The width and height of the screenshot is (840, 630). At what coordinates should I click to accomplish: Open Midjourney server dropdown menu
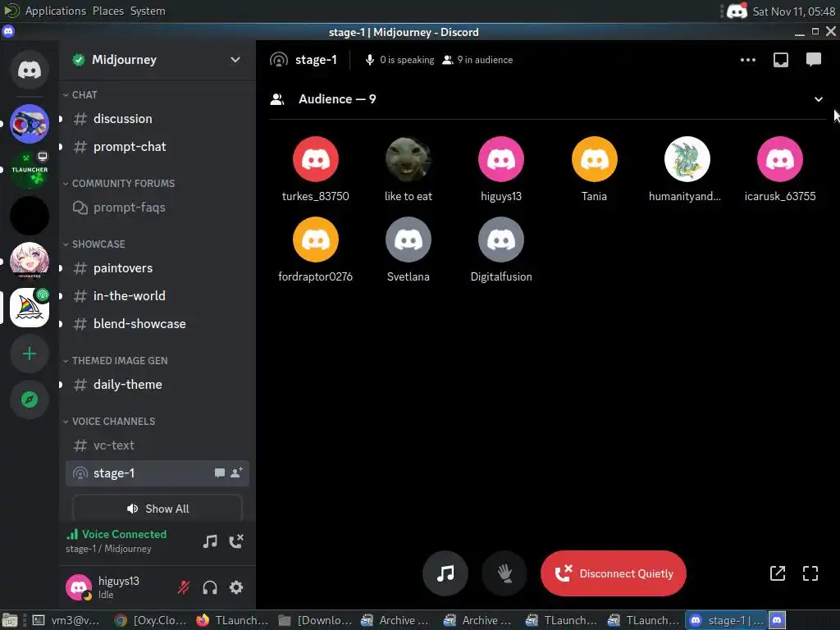235,59
